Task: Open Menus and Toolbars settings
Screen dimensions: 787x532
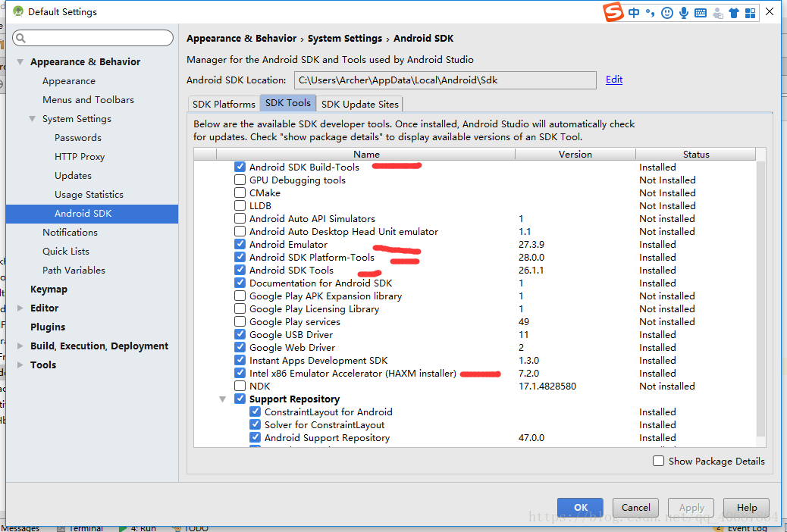Action: point(89,100)
